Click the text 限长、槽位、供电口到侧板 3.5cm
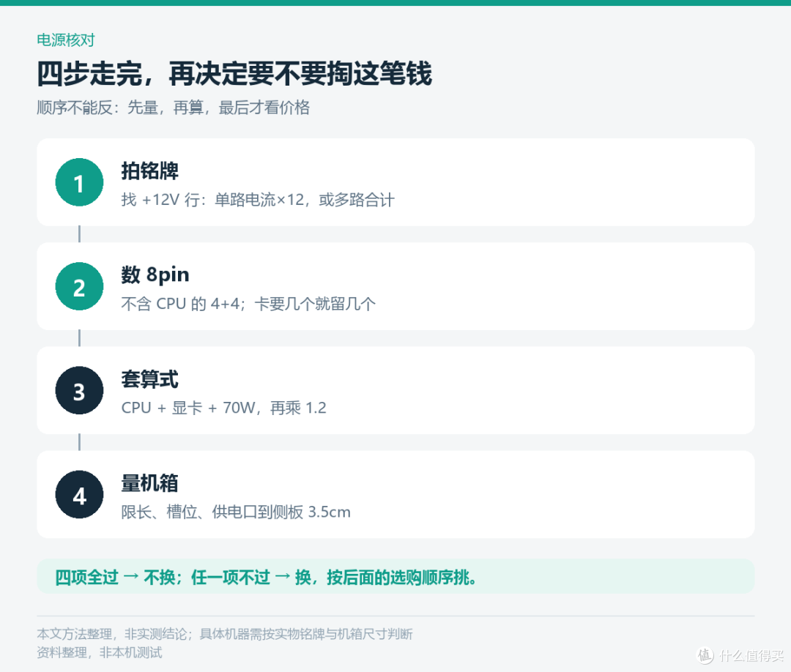The height and width of the screenshot is (672, 791). tap(236, 512)
